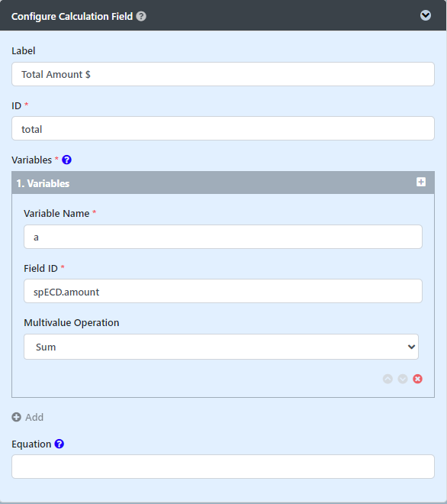This screenshot has height=504, width=447.
Task: Click the Field ID input spECD.amount
Action: click(223, 291)
